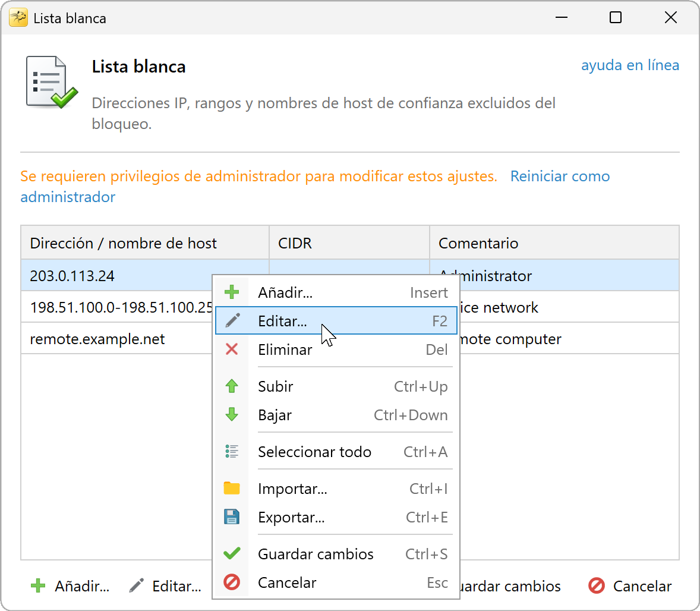Select the 198.51.100.0 range row
Viewport: 700px width, 611px height.
coord(116,307)
